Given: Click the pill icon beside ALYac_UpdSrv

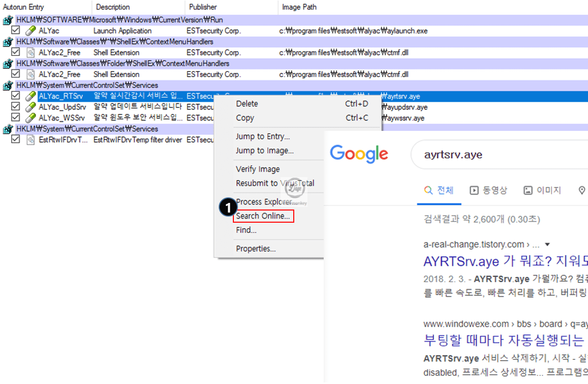Looking at the screenshot, I should coord(31,107).
